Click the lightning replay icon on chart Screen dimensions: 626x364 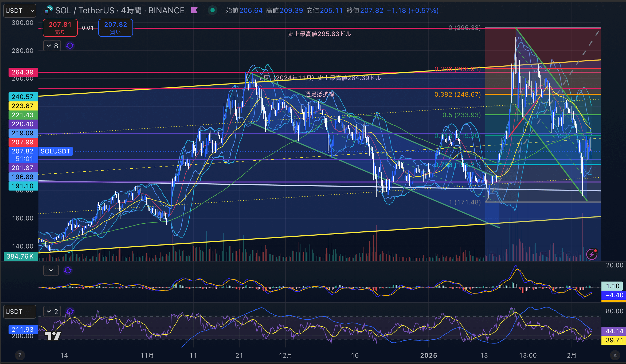pyautogui.click(x=592, y=254)
